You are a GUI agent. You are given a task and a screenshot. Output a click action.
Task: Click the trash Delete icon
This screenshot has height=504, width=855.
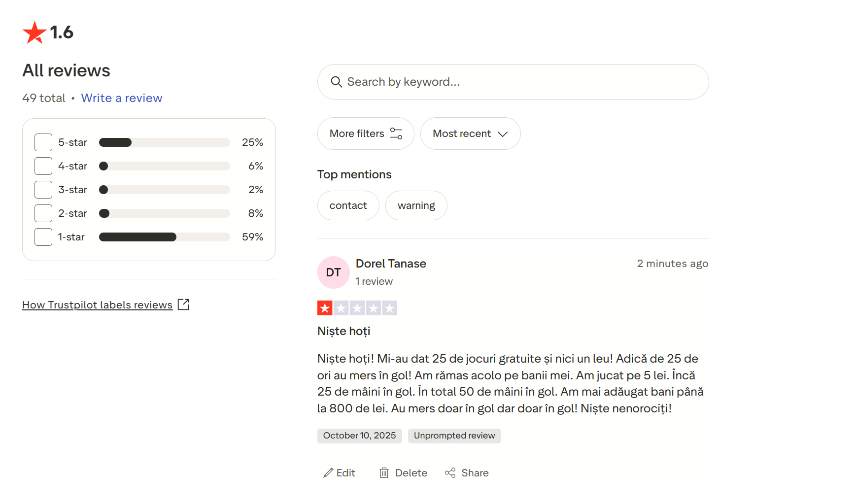click(x=384, y=473)
